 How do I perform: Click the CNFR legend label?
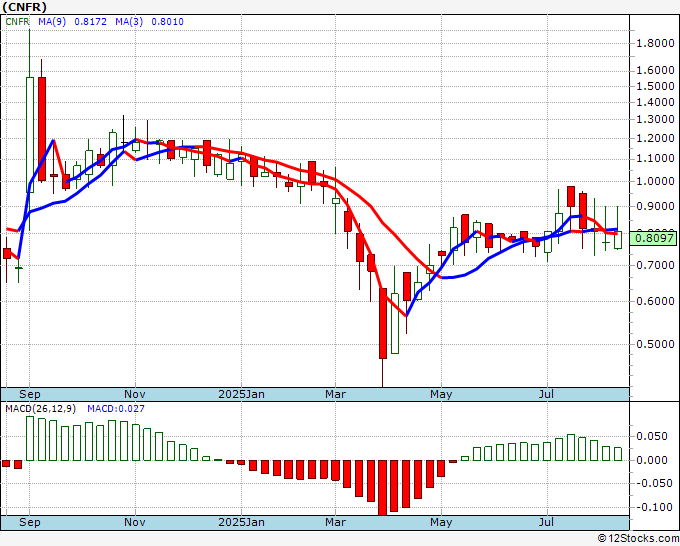17,22
